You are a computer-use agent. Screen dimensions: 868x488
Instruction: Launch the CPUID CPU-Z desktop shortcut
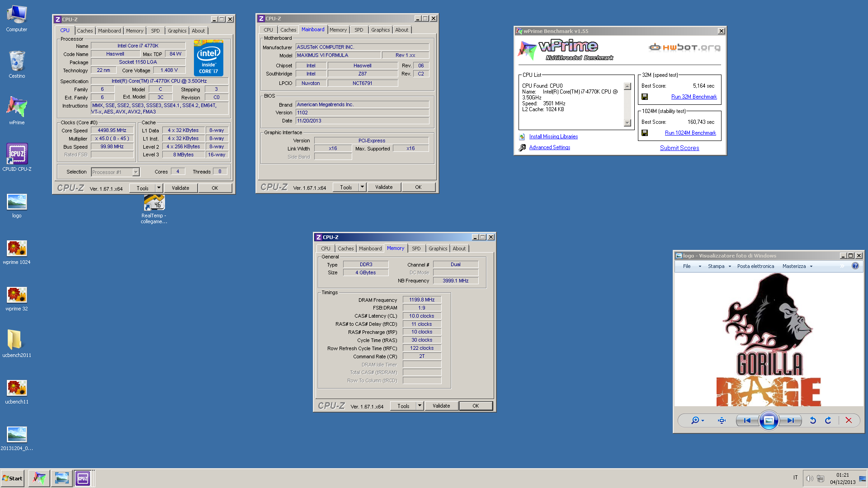(17, 157)
